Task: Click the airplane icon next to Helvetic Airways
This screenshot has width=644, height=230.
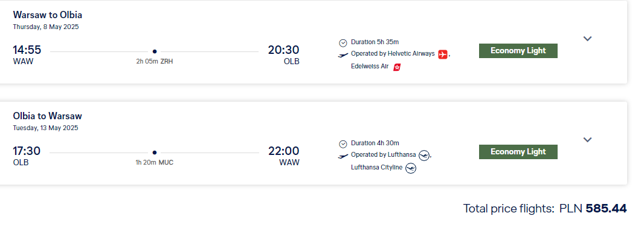Action: click(x=343, y=54)
